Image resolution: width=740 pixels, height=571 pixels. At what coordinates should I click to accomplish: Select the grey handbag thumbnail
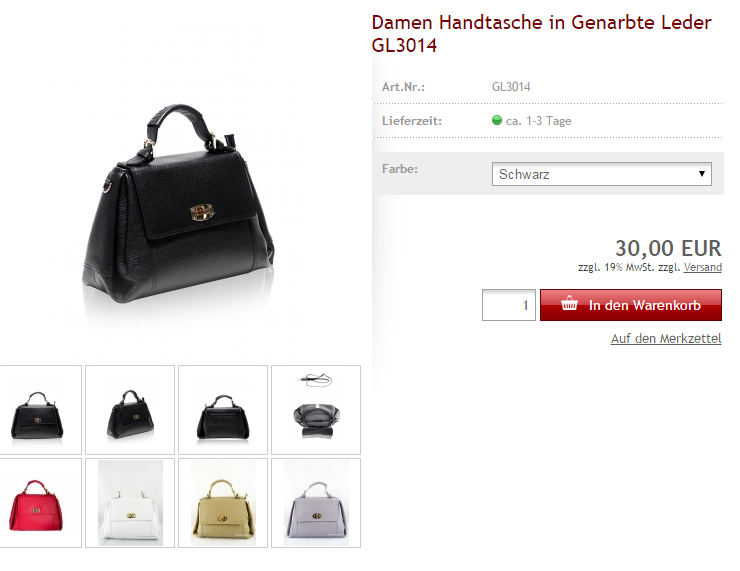316,503
